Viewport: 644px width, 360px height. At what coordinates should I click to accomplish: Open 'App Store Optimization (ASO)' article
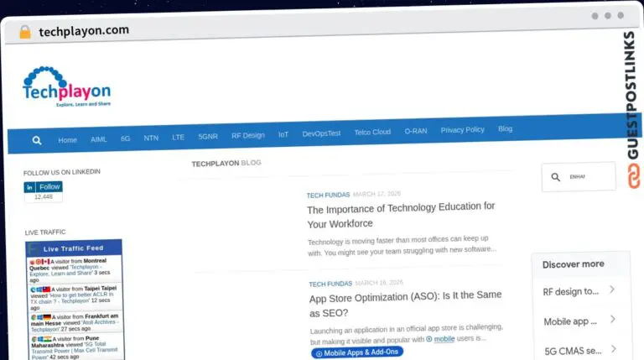pyautogui.click(x=406, y=304)
